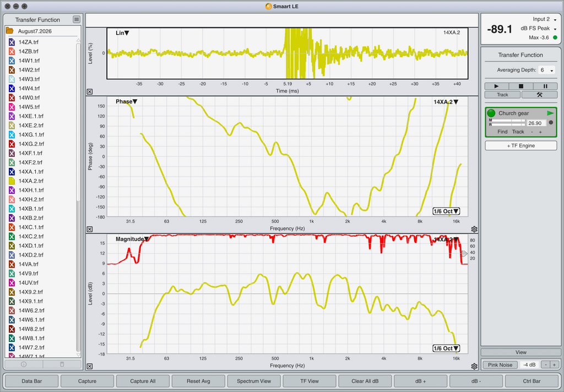Click the Capture button
The image size is (564, 392).
(x=87, y=381)
